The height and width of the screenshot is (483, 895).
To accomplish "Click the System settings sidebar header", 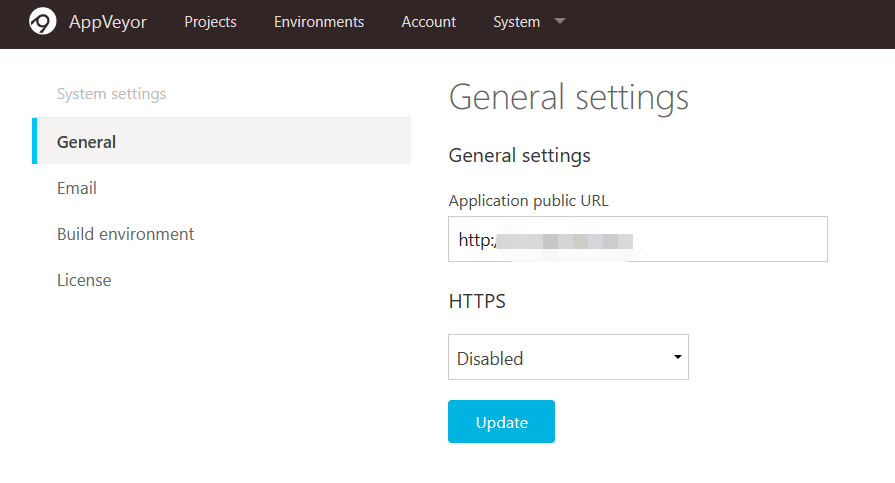I will click(x=111, y=94).
